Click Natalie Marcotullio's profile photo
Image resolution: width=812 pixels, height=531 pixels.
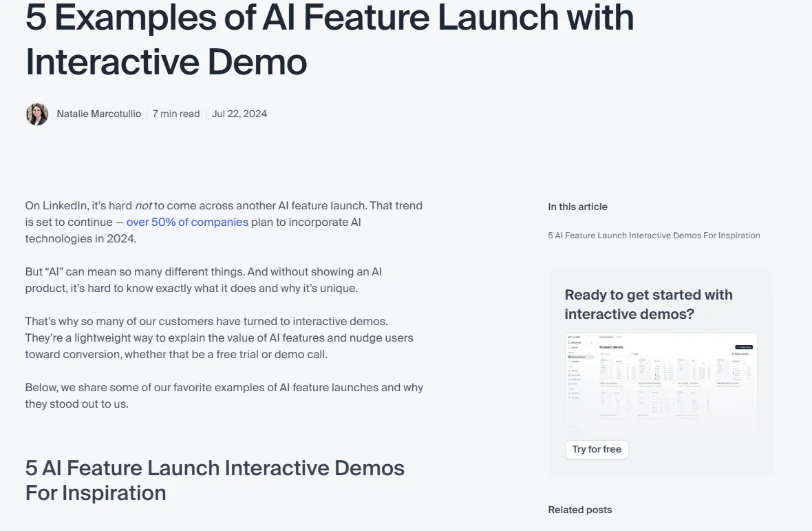[x=37, y=114]
